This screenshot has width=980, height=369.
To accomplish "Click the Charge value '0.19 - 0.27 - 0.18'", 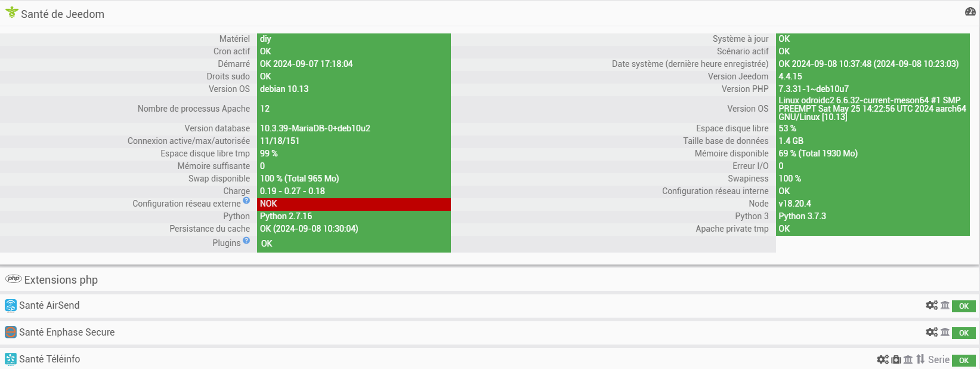I will click(292, 191).
